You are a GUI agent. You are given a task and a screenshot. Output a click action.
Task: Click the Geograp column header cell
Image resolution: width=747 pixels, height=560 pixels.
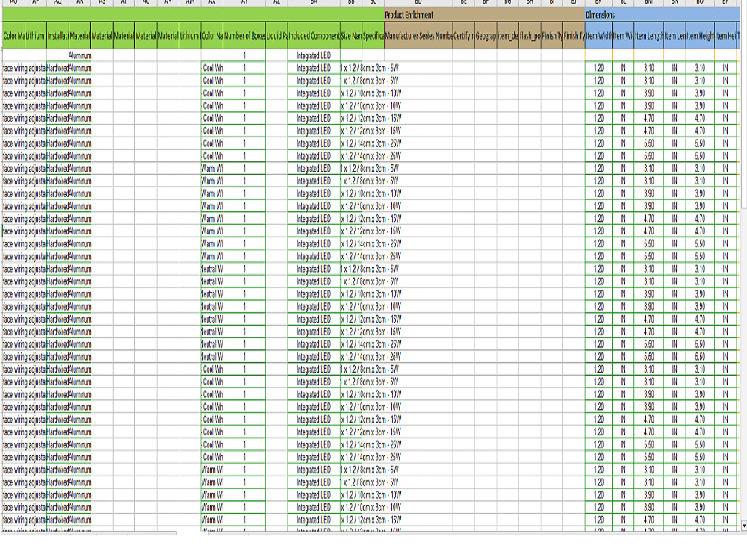click(x=486, y=35)
